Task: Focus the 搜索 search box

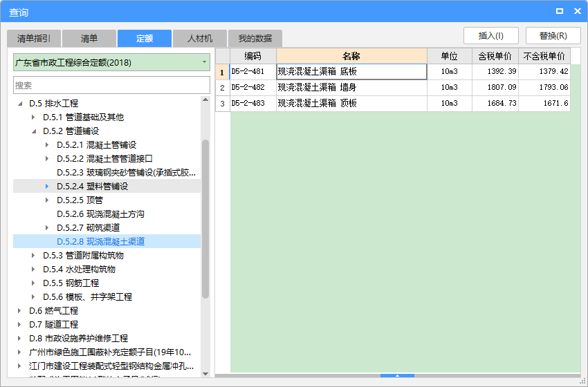Action: [111, 86]
